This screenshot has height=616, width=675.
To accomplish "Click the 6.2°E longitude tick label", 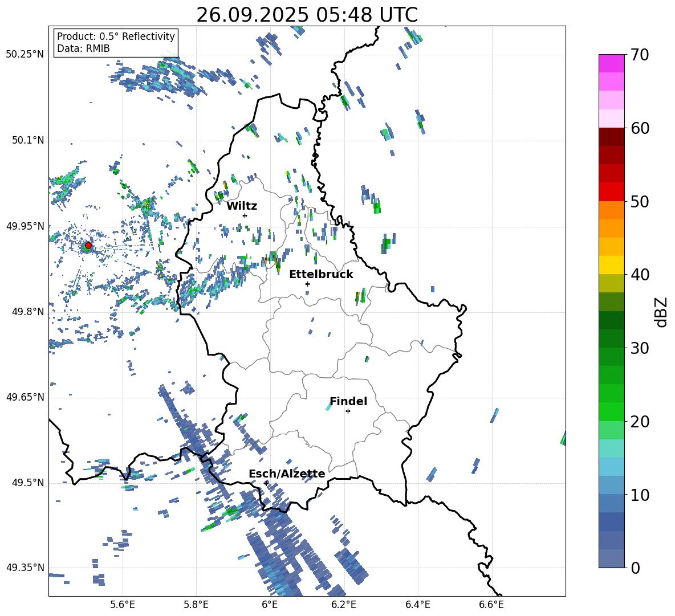I will 344,605.
